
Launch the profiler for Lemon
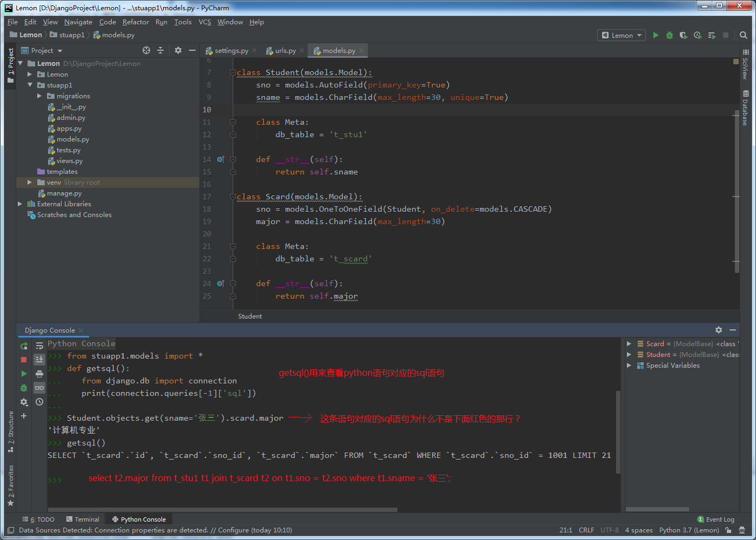click(698, 35)
